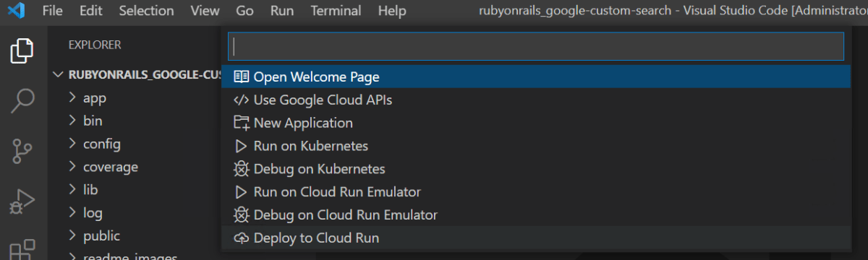
Task: Click the VS Code logo icon
Action: (17, 11)
